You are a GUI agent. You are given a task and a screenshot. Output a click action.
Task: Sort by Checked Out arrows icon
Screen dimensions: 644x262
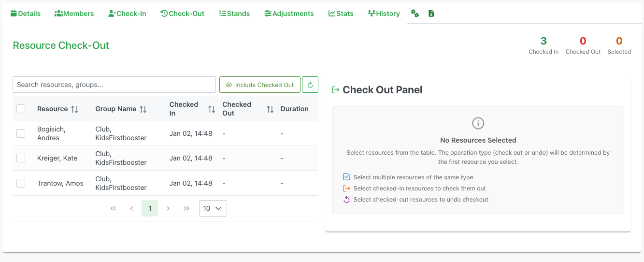270,109
